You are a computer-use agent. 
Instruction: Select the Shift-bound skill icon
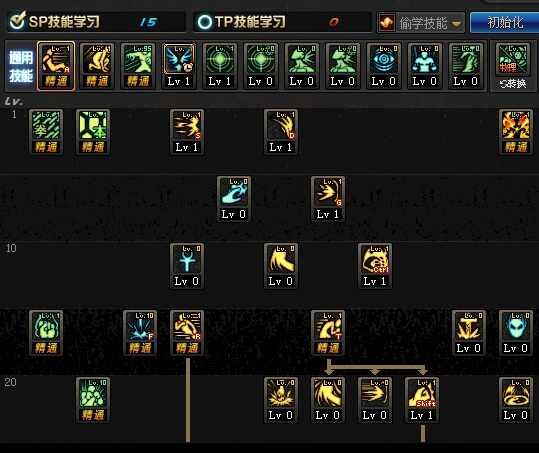[422, 394]
